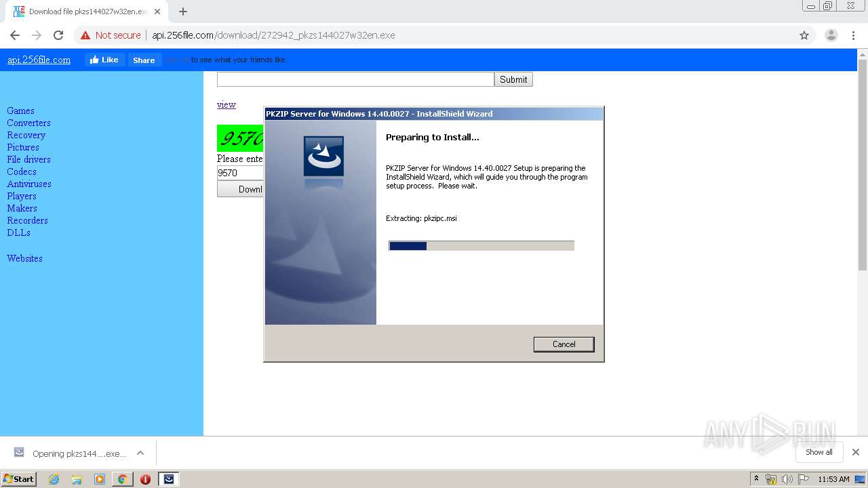This screenshot has height=488, width=868.
Task: Open download options chevron for pkzs144 exe
Action: pyautogui.click(x=140, y=453)
